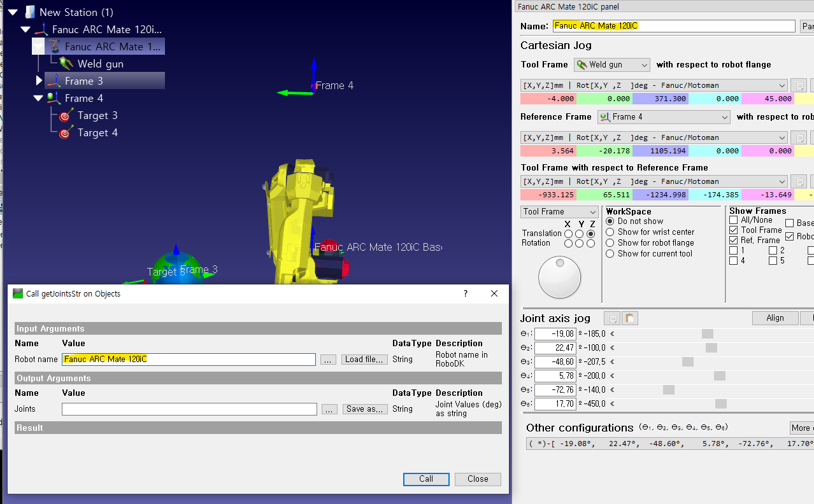This screenshot has width=814, height=504.
Task: Copy the tool frame pose values
Action: (799, 85)
